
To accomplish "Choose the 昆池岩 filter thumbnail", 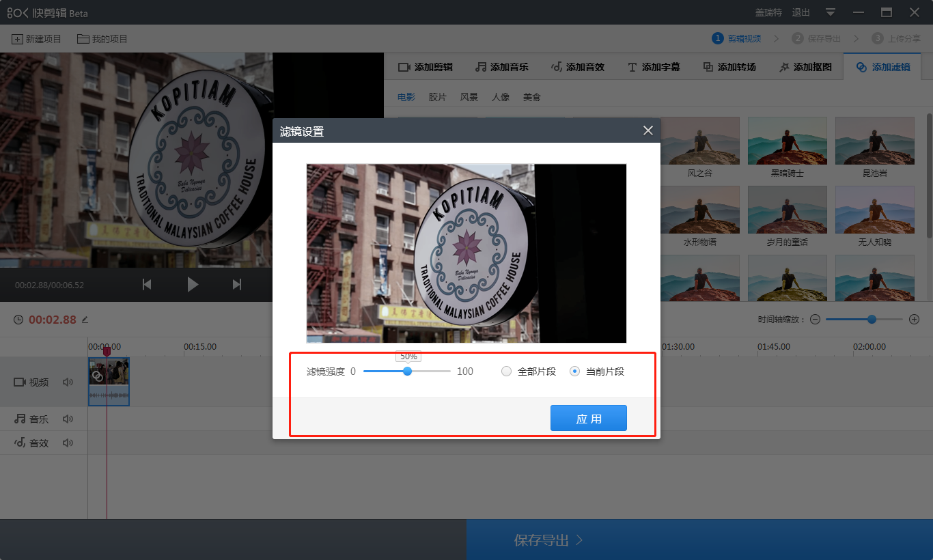I will 874,140.
